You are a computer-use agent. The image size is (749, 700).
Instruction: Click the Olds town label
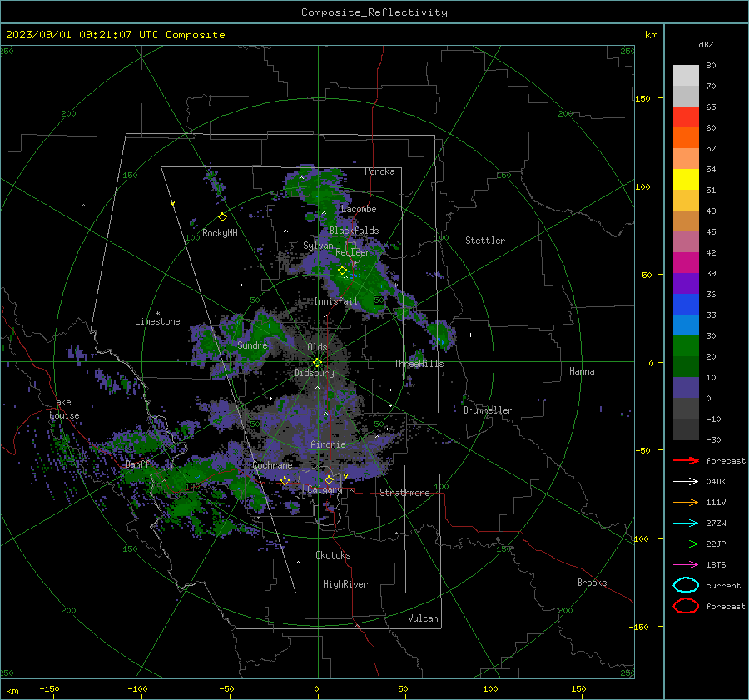317,347
